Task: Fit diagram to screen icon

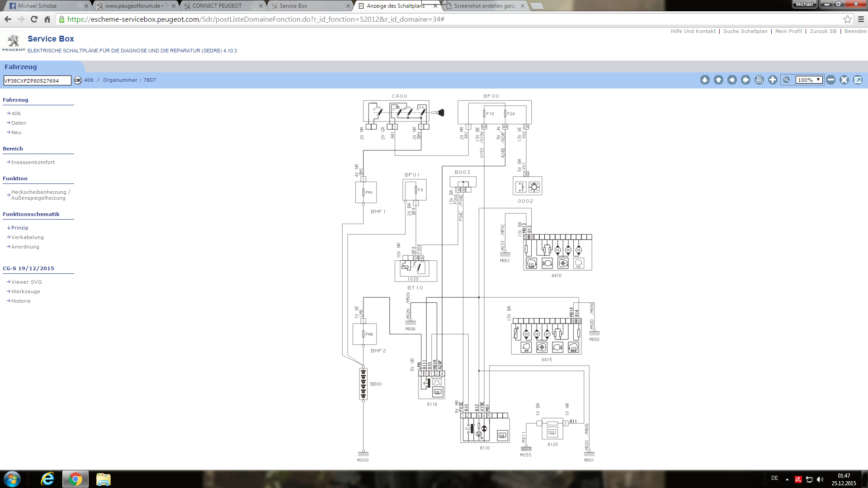Action: tap(844, 80)
